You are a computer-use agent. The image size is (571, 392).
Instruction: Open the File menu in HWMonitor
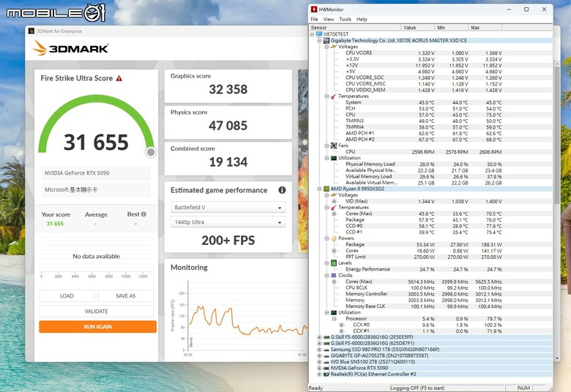coord(314,19)
